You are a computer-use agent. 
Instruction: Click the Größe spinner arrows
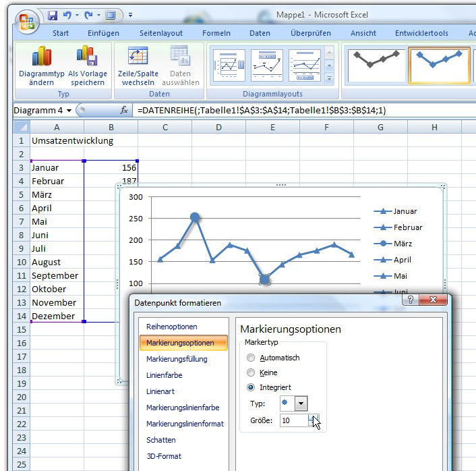pos(314,420)
